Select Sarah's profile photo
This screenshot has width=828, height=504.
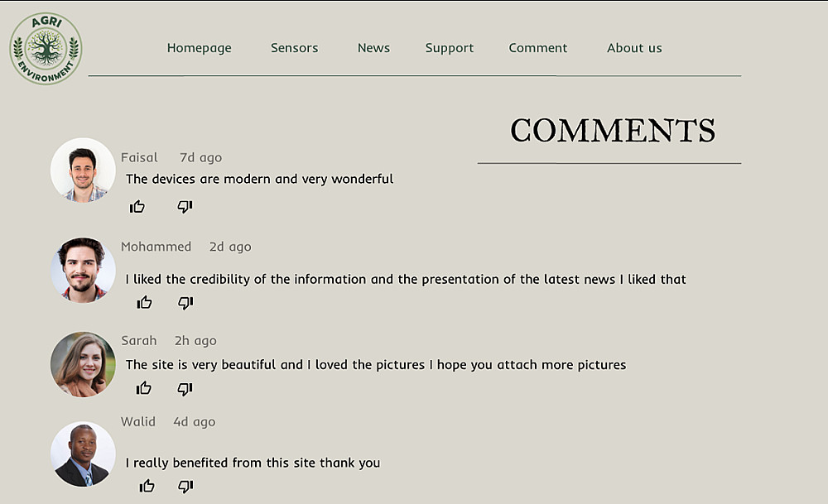pyautogui.click(x=83, y=364)
